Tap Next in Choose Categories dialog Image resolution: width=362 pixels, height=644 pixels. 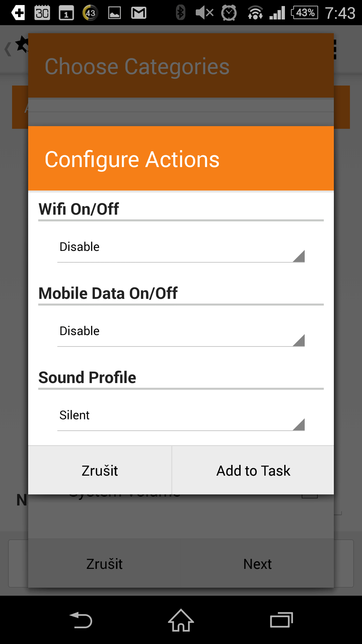(x=257, y=564)
